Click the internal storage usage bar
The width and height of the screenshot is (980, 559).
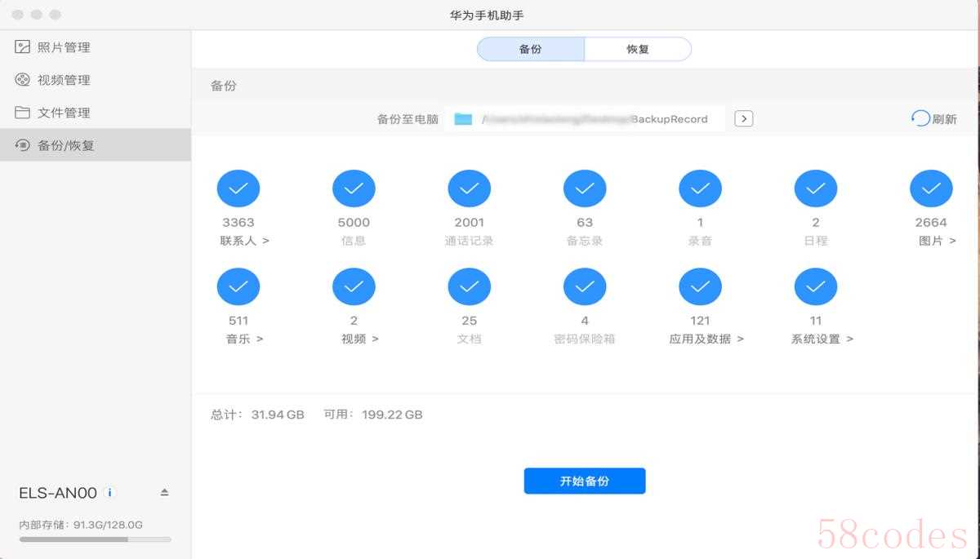coord(96,539)
